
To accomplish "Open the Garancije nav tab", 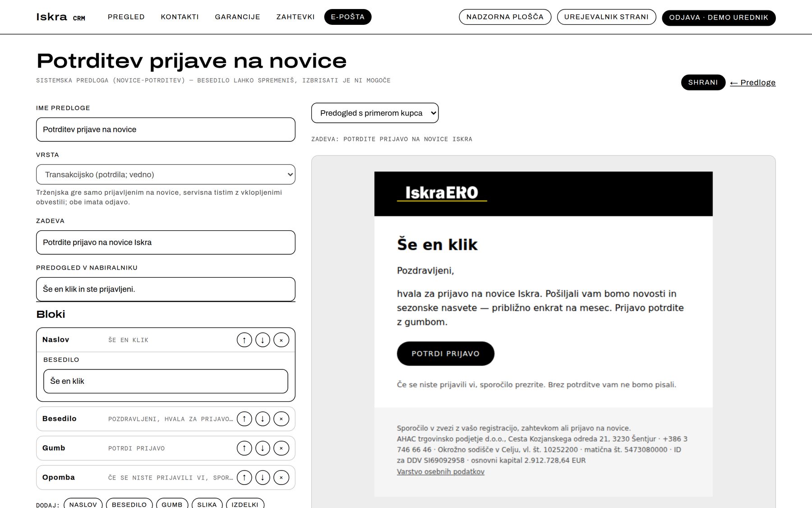I will click(237, 17).
